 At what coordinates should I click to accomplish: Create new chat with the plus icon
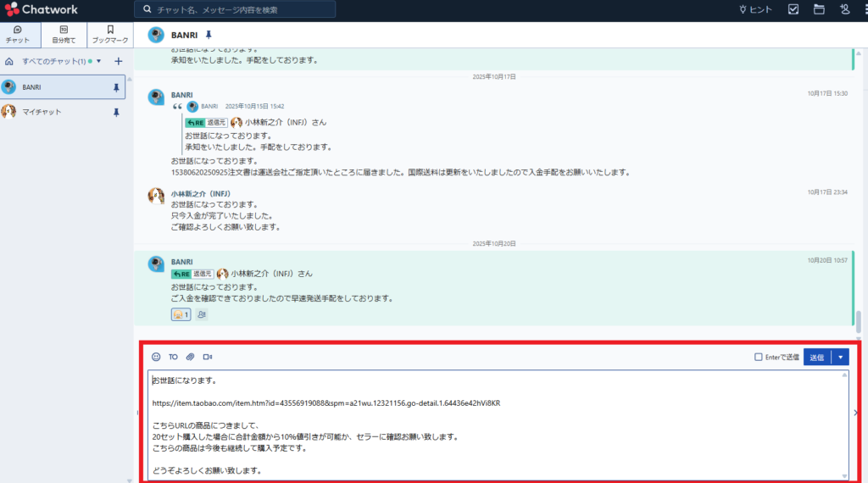(x=119, y=61)
